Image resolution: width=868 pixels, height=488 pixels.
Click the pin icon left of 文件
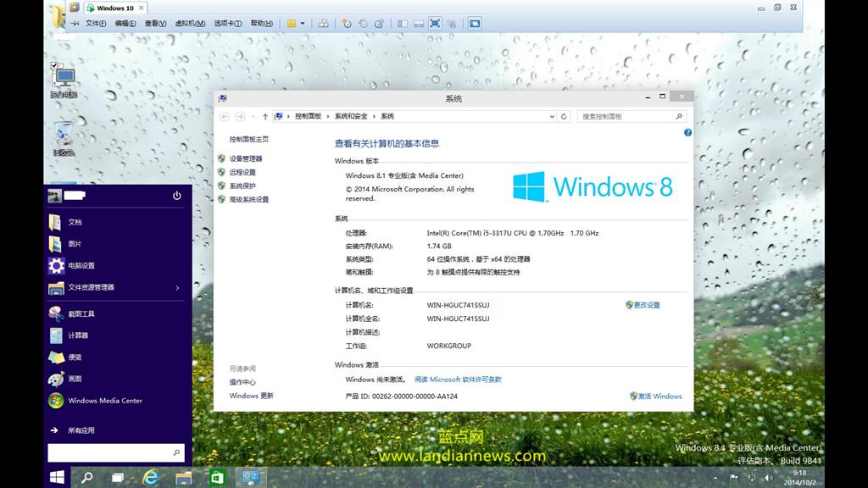pos(75,23)
